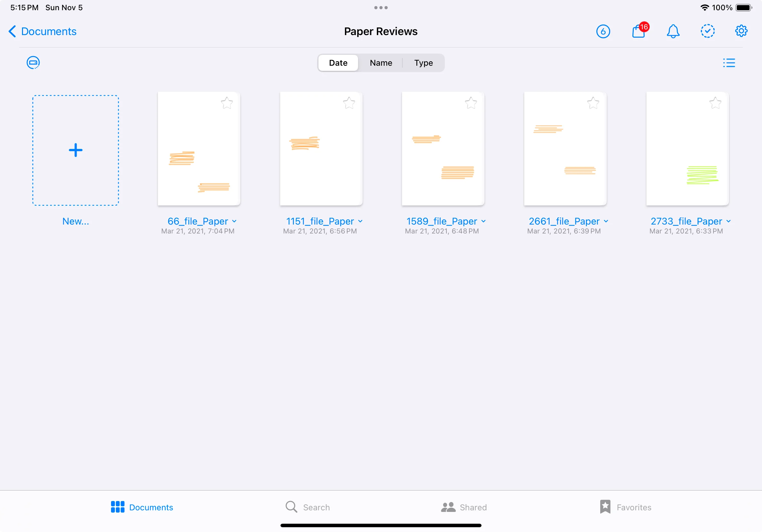Open the chevron menu next to 1589_file_Paper
The height and width of the screenshot is (532, 762).
(484, 221)
